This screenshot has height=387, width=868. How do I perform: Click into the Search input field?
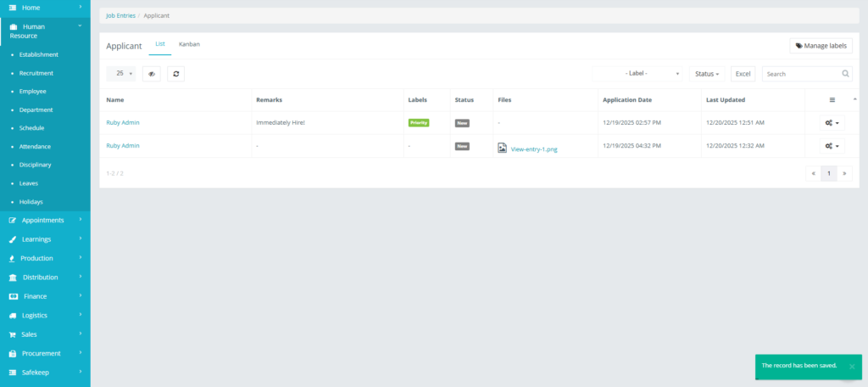point(799,74)
